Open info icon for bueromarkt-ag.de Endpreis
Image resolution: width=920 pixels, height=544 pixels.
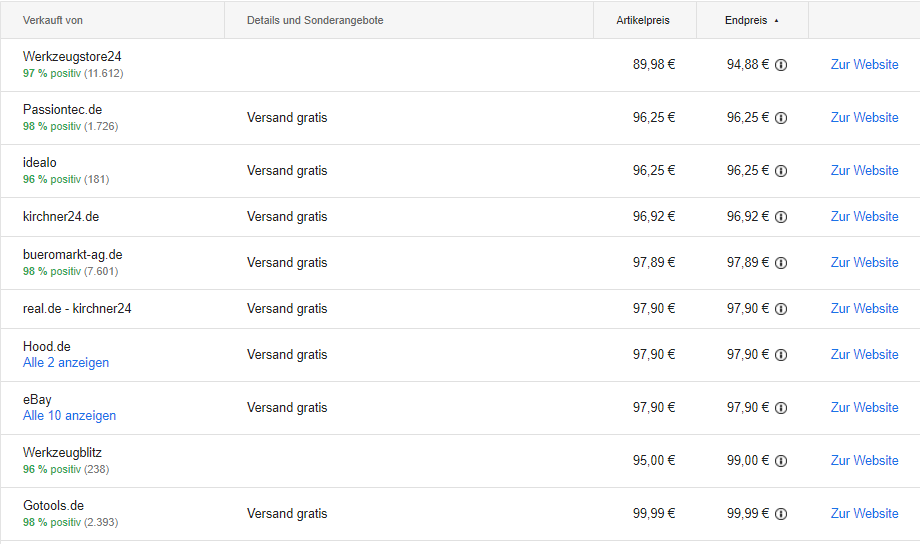coord(781,263)
